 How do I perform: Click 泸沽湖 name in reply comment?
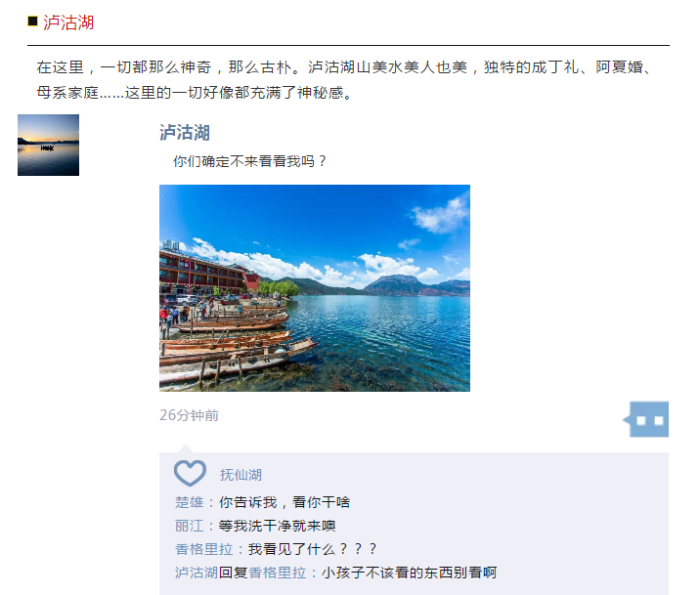pyautogui.click(x=197, y=573)
